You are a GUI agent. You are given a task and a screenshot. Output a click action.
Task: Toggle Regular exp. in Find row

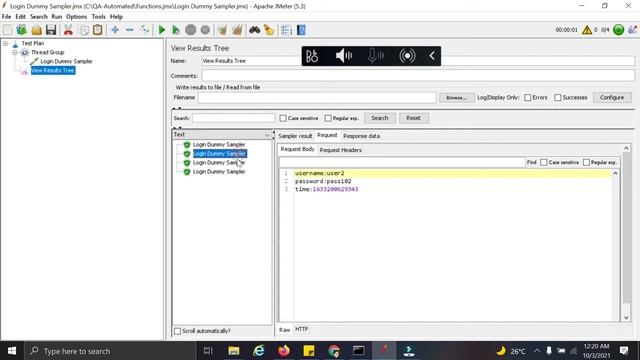(586, 162)
